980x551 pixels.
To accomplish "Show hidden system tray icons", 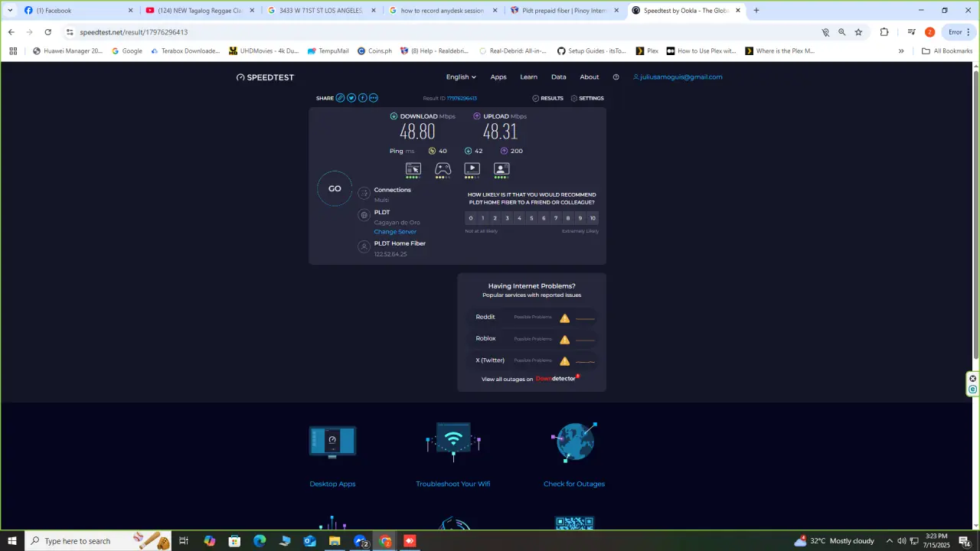I will tap(889, 541).
